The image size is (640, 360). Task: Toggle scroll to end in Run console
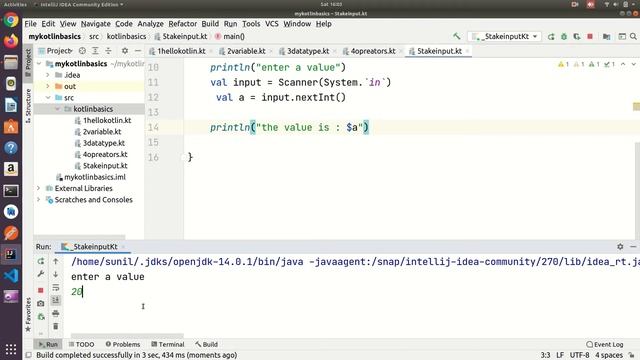(56, 300)
